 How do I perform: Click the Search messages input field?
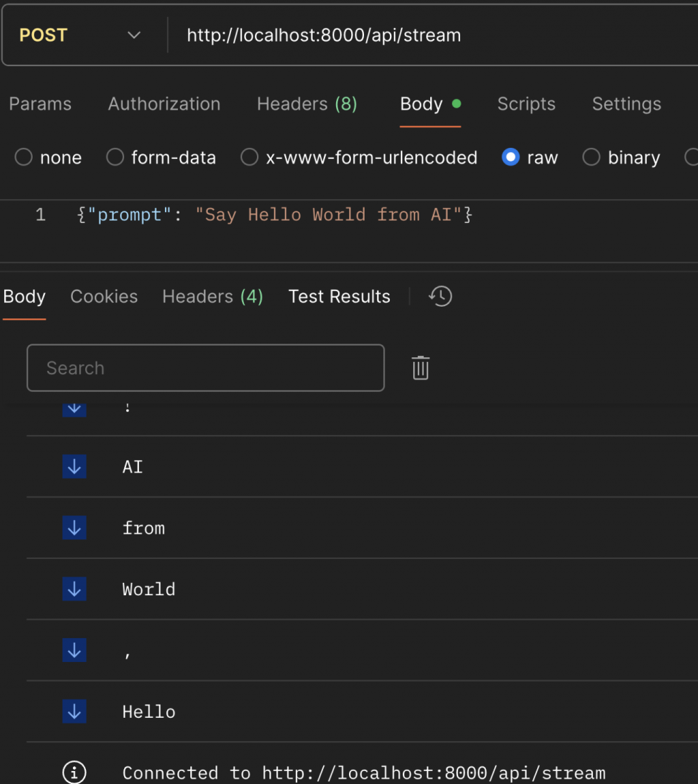[x=205, y=368]
